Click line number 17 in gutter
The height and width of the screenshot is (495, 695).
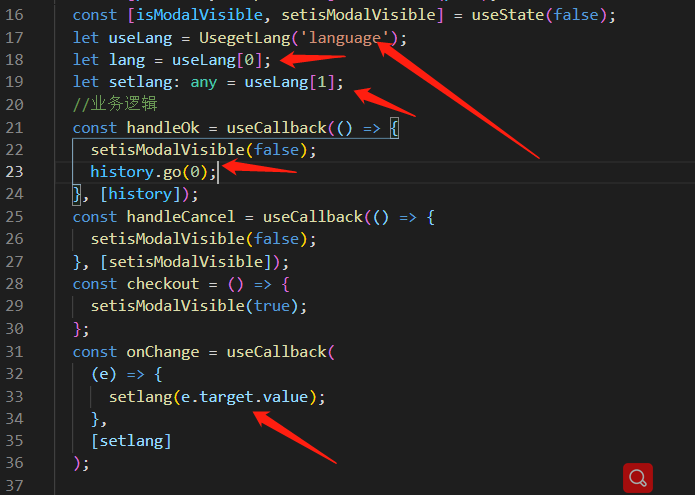point(14,38)
